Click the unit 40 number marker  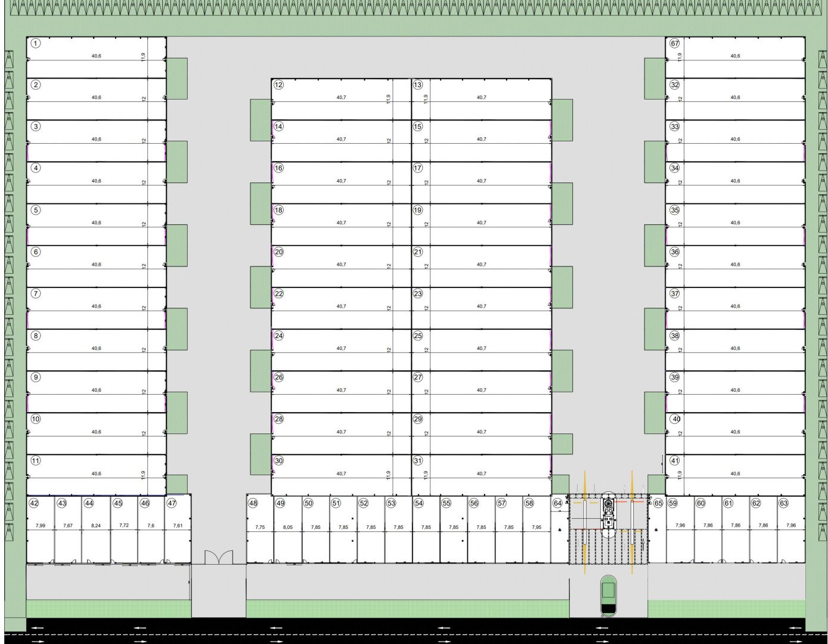[x=675, y=419]
